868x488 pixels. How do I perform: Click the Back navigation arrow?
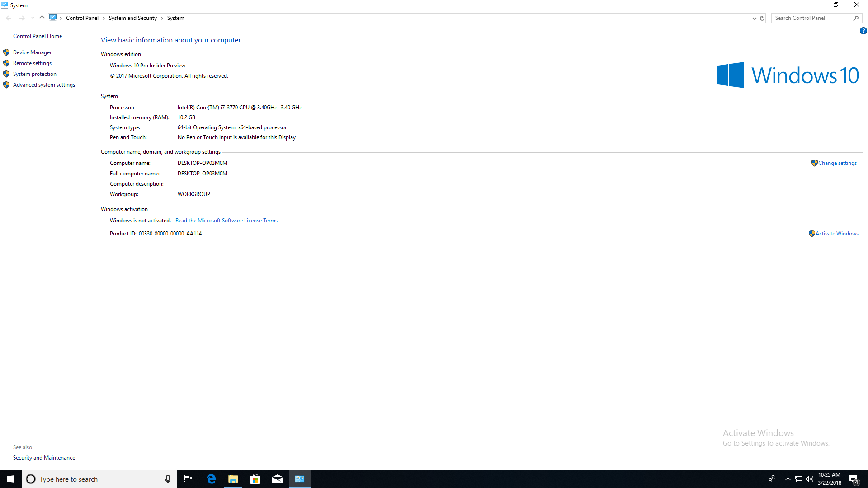pos(9,18)
